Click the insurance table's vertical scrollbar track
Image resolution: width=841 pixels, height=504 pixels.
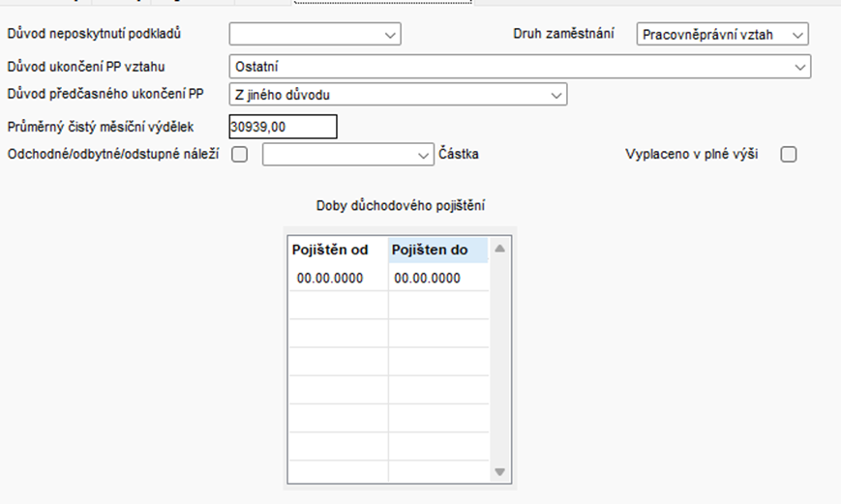pyautogui.click(x=500, y=359)
